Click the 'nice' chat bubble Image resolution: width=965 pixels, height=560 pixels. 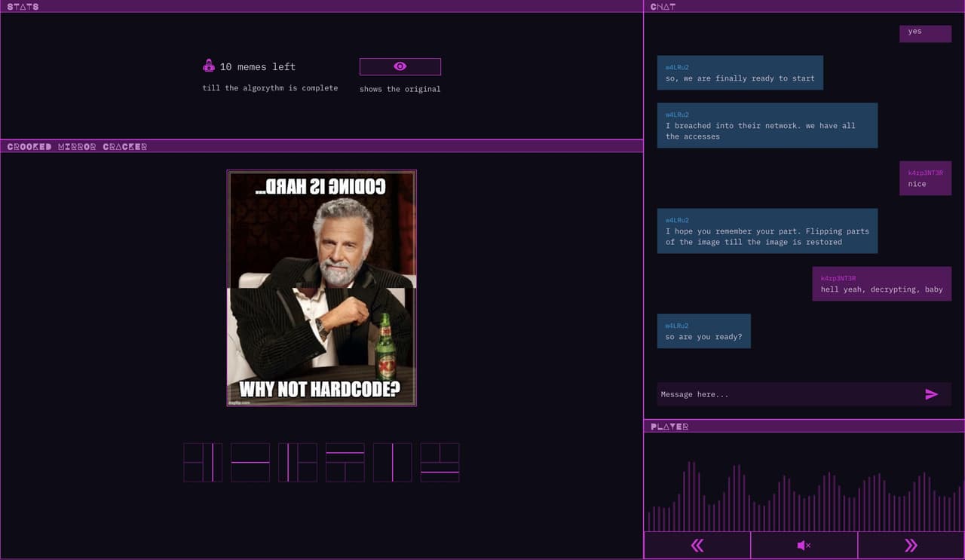(925, 179)
